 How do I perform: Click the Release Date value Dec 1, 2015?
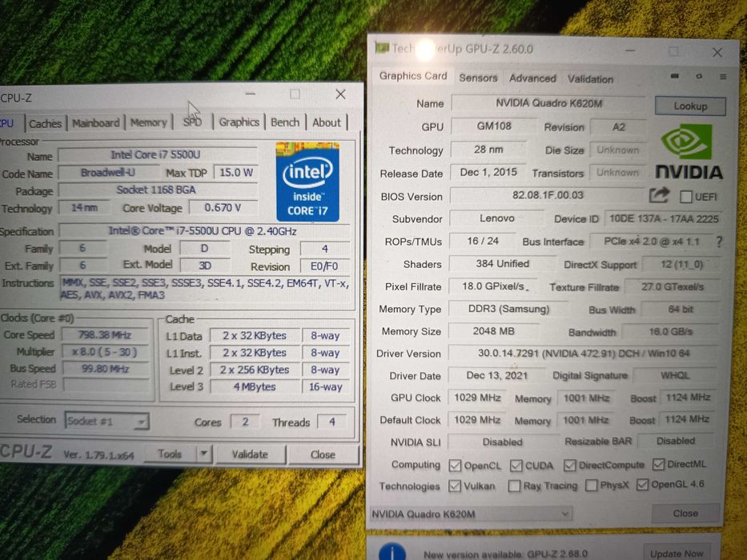pos(488,172)
